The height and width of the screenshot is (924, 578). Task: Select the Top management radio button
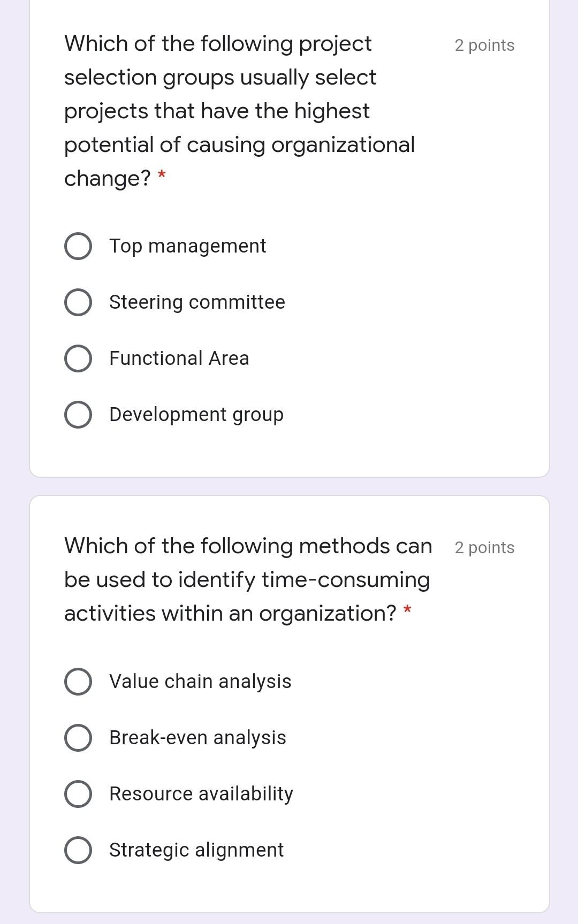[x=78, y=246]
